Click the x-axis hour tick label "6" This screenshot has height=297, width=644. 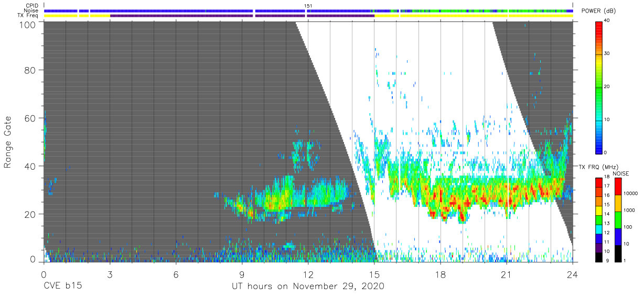click(x=176, y=274)
